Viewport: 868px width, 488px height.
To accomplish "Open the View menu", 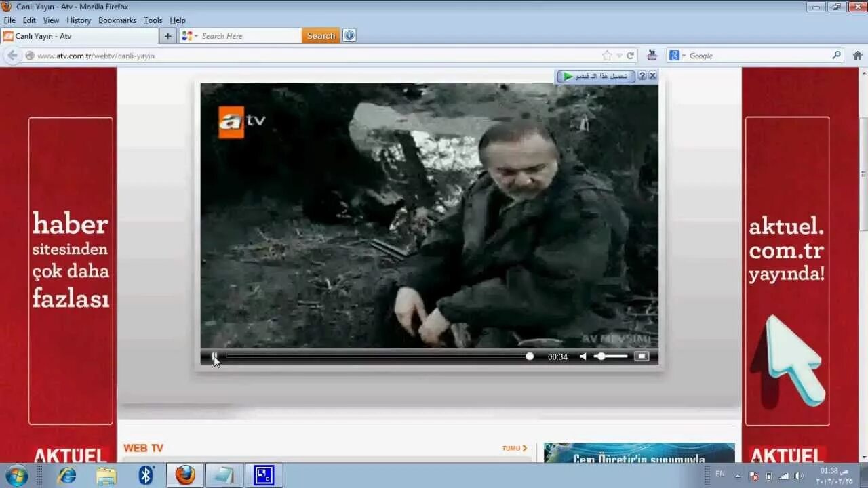I will [x=51, y=20].
